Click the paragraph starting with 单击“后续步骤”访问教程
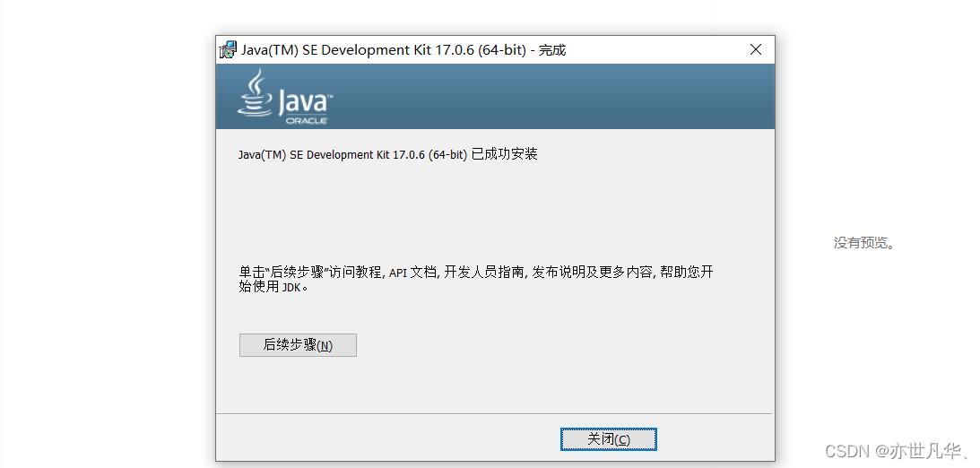This screenshot has height=468, width=980. pos(475,280)
